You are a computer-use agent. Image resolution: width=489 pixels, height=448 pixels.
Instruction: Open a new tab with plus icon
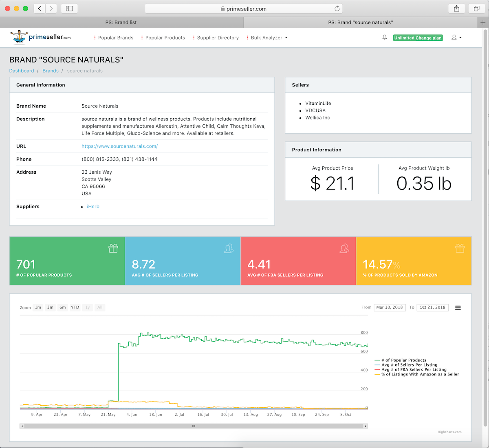pyautogui.click(x=483, y=22)
